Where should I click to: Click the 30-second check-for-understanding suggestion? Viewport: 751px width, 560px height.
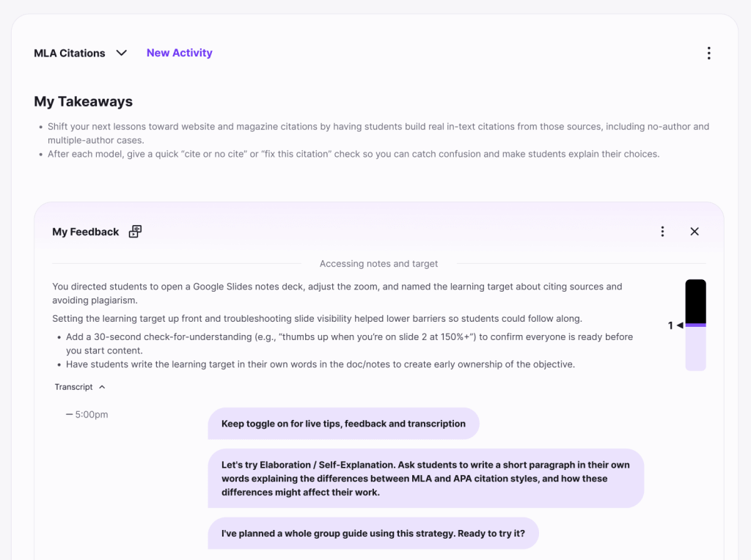[x=349, y=343]
